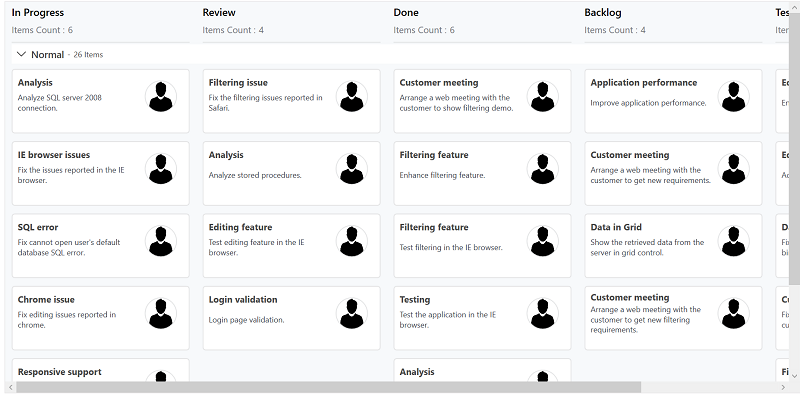800x406 pixels.
Task: Click avatar on Enhance filtering feature card
Action: click(542, 169)
